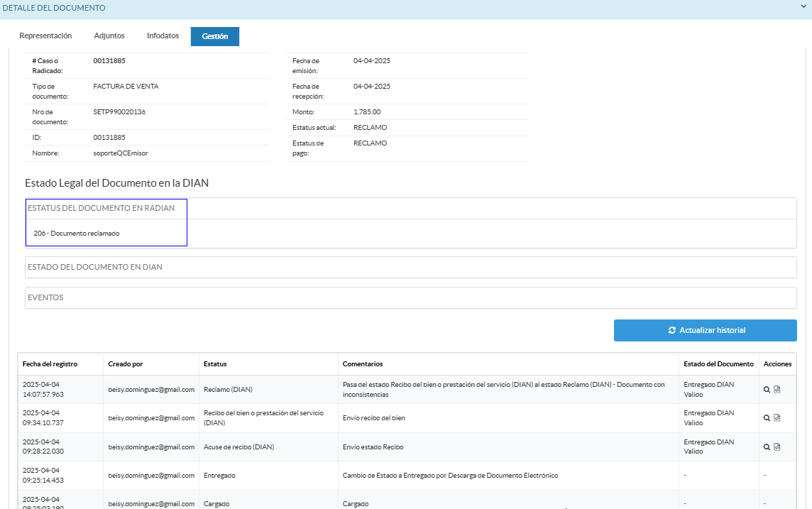The width and height of the screenshot is (812, 509).
Task: Select the Gestión tab
Action: coord(214,36)
